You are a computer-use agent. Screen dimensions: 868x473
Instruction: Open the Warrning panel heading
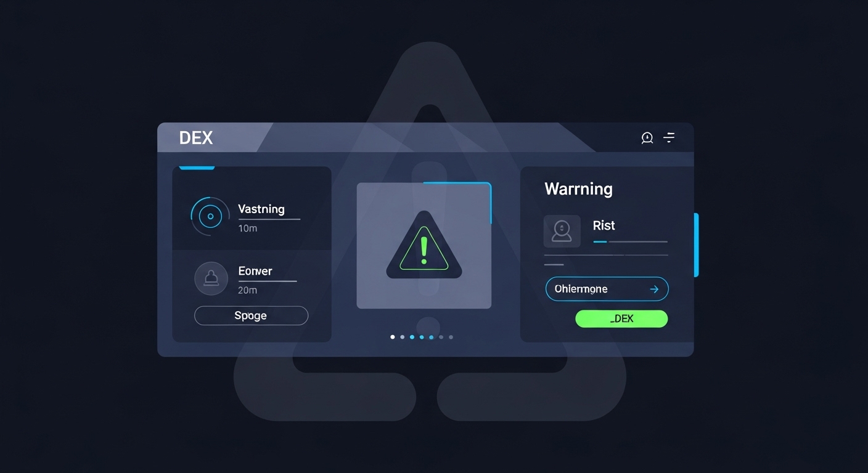click(x=578, y=189)
